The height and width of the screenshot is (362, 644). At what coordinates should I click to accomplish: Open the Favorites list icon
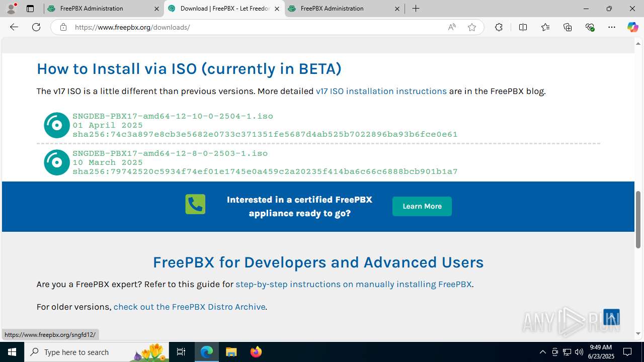point(545,27)
